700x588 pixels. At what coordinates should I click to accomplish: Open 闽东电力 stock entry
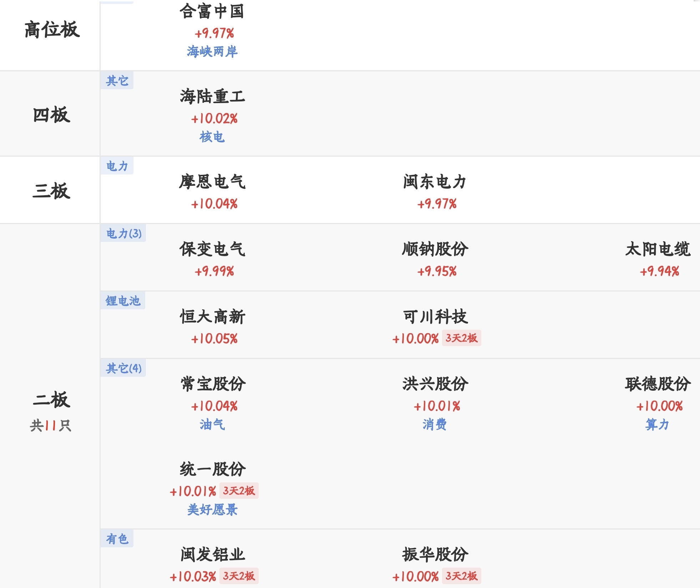435,182
